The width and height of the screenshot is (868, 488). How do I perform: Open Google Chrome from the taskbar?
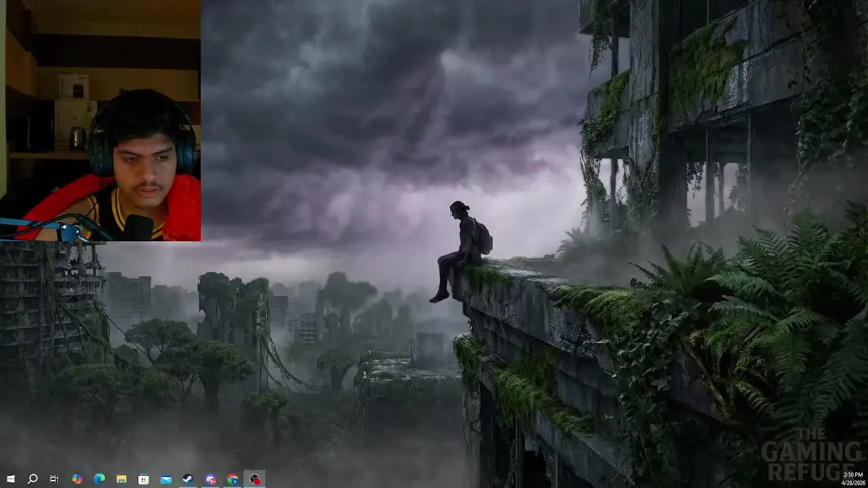(x=233, y=479)
